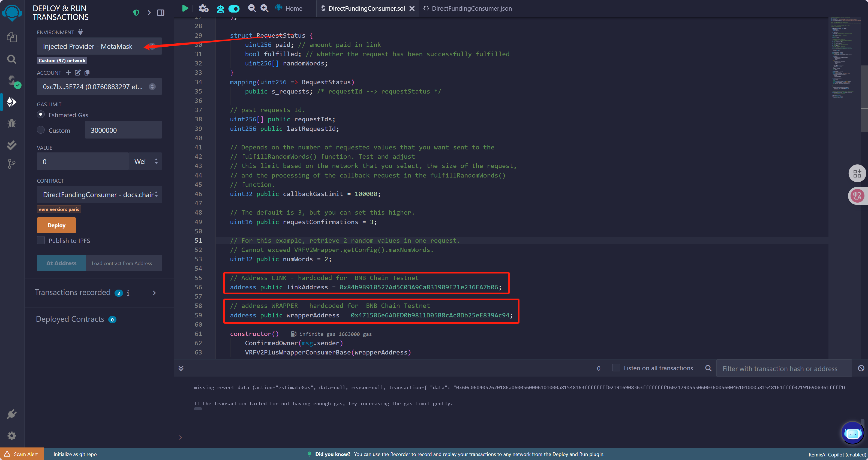Open the Search in files icon

coord(12,59)
